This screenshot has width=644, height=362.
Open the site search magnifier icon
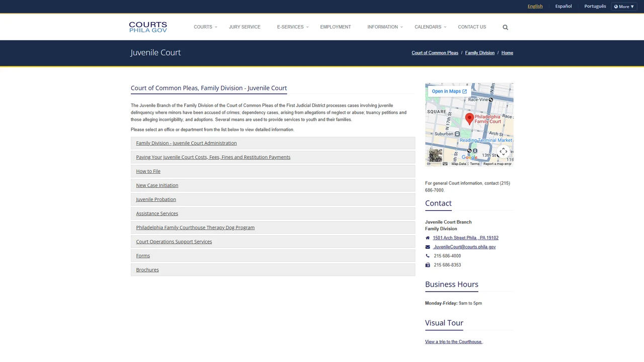click(505, 27)
